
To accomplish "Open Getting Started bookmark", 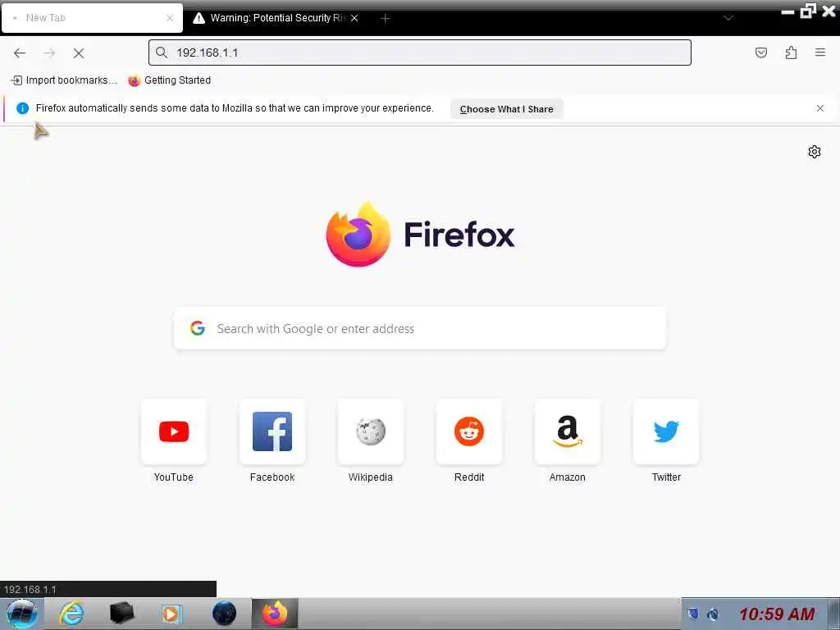I will click(170, 80).
